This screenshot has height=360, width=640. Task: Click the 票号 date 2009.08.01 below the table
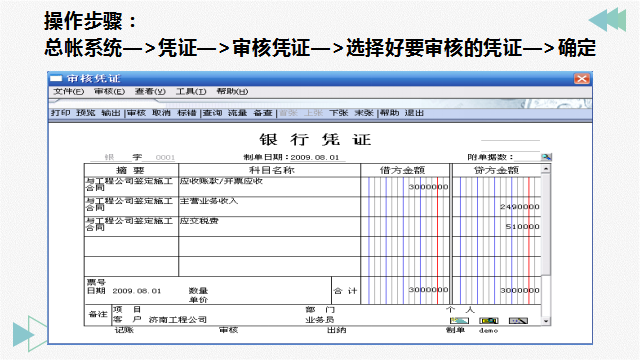137,291
